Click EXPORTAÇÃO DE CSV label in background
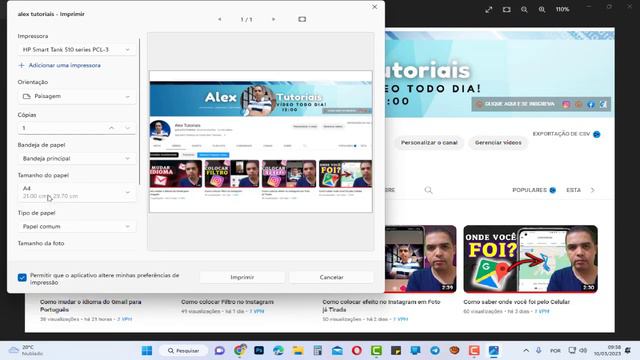Screen dimensions: 640x360 pyautogui.click(x=561, y=134)
